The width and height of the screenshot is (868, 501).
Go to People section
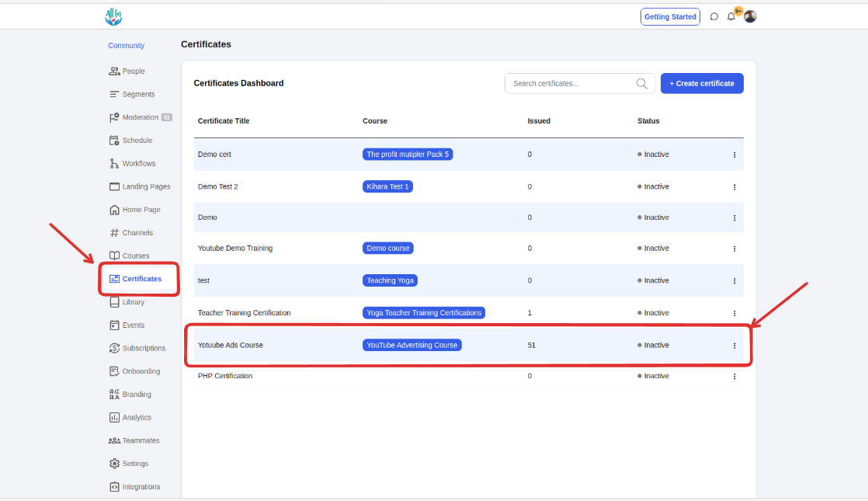click(134, 71)
